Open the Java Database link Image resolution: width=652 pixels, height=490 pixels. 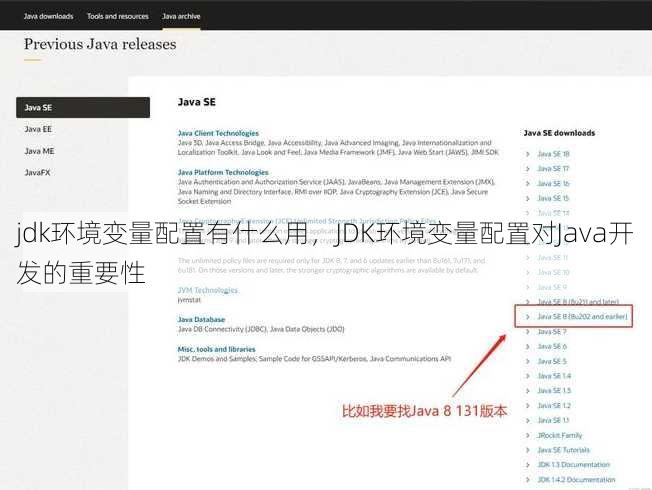201,319
